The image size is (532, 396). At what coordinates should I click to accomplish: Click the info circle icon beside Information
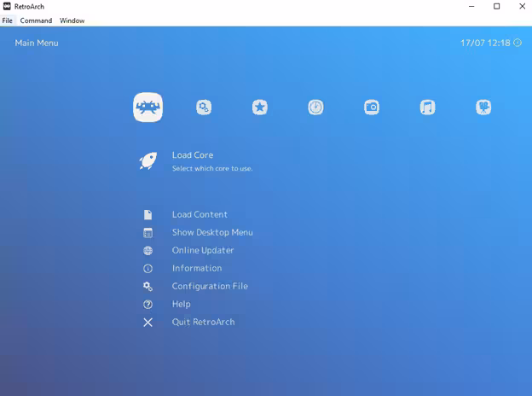coord(148,269)
